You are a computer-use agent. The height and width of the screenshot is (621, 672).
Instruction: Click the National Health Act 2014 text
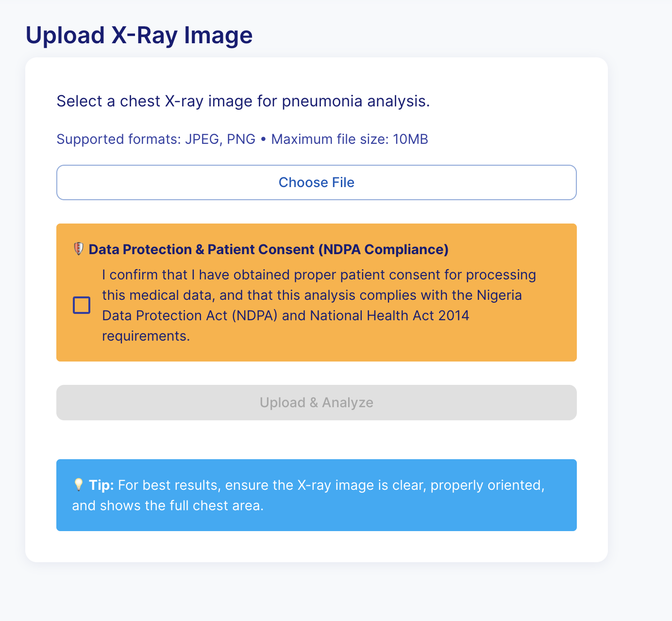(x=389, y=316)
